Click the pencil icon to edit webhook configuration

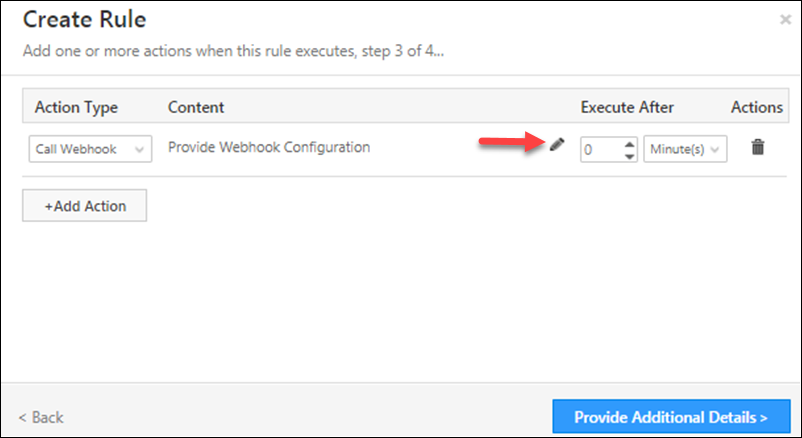click(x=557, y=146)
